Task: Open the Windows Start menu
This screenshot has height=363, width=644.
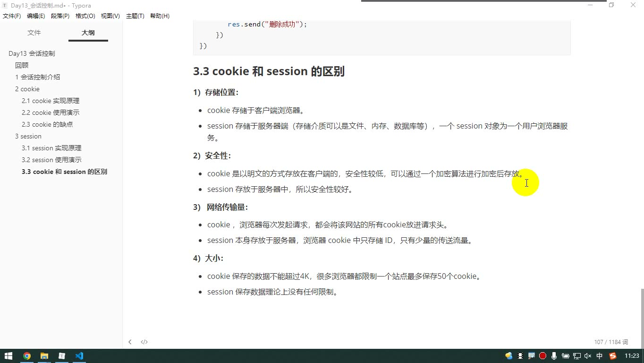Action: click(8, 356)
